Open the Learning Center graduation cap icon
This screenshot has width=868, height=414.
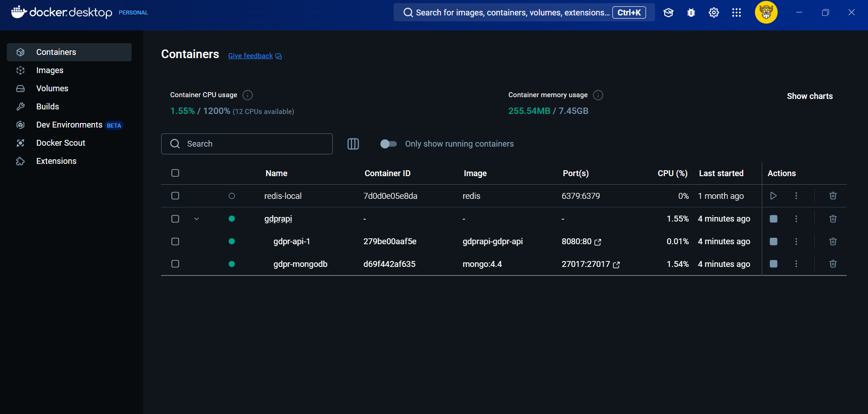pos(668,13)
